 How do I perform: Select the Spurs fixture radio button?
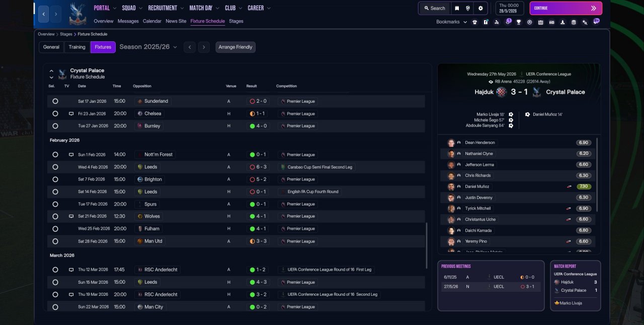[55, 204]
